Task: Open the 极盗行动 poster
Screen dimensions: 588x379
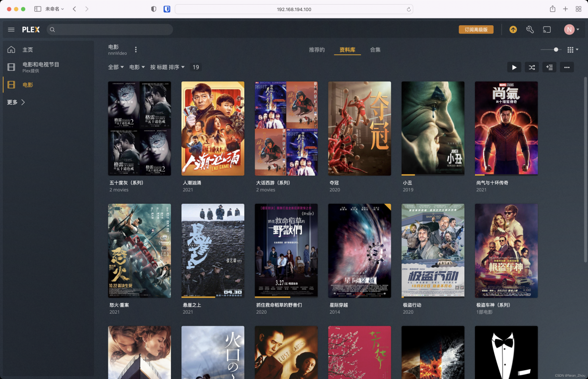Action: (x=433, y=251)
